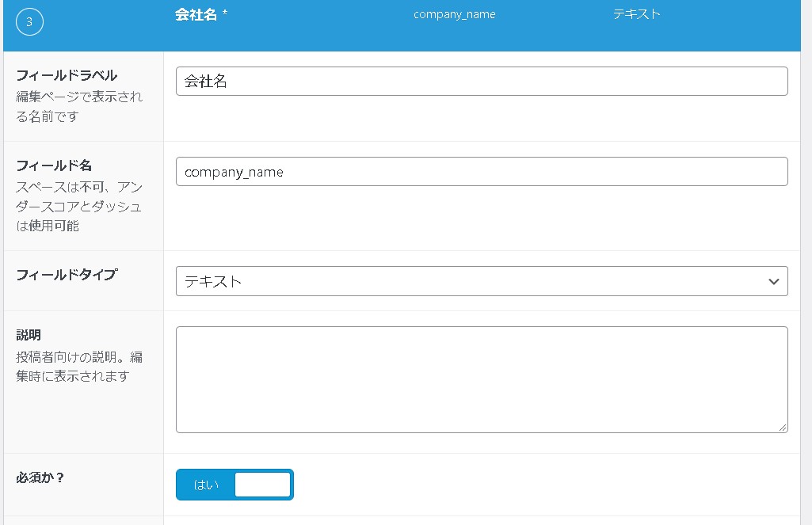Toggle the 必須か？ switch off

click(234, 485)
